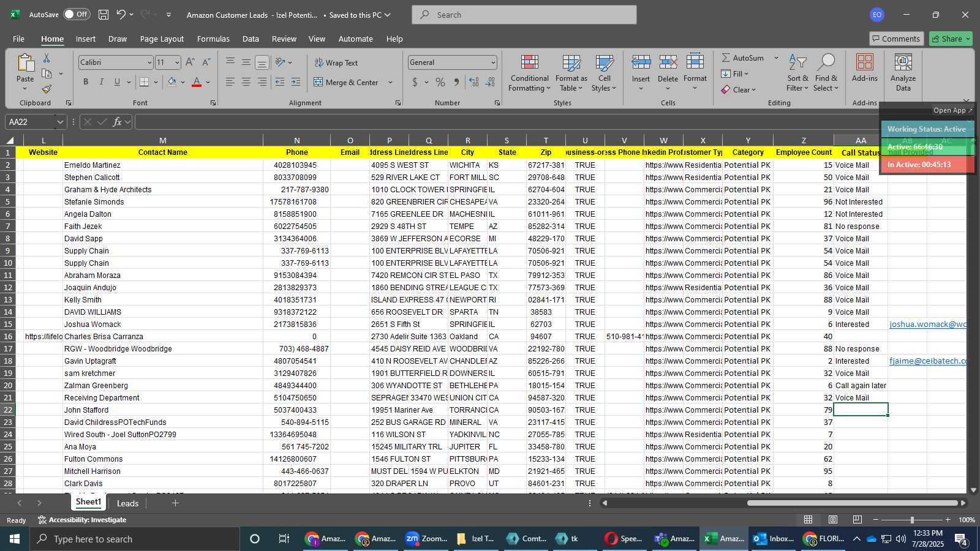Click Decrease Font Size icon

coord(206,62)
